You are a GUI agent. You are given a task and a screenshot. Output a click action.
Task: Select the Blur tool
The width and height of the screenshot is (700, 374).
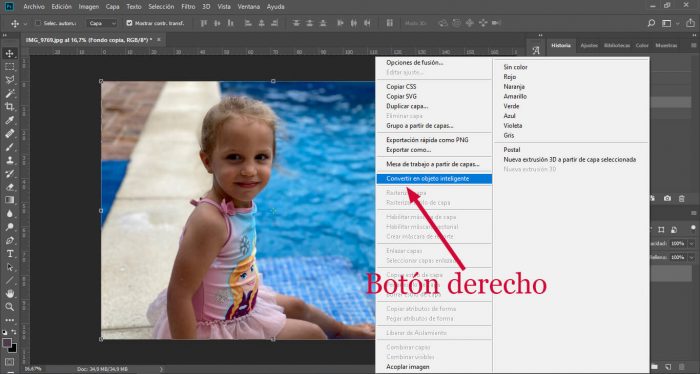tap(9, 214)
